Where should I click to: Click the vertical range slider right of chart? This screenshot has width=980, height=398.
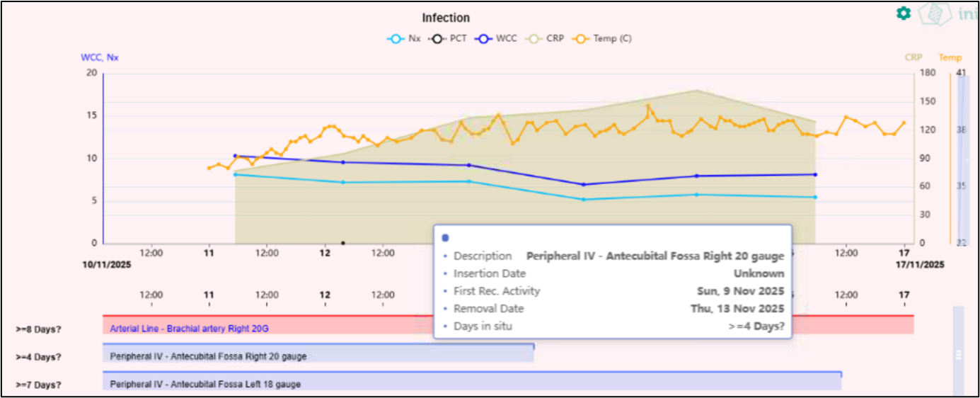963,156
